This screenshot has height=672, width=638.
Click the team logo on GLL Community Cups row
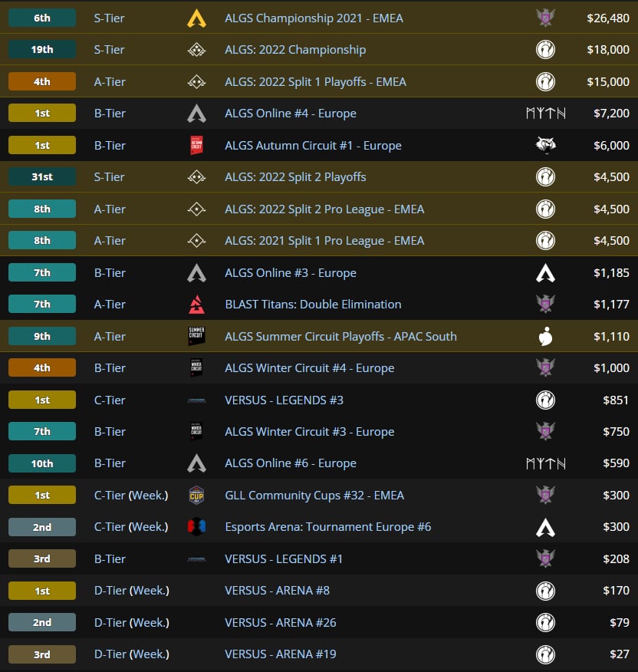click(545, 495)
